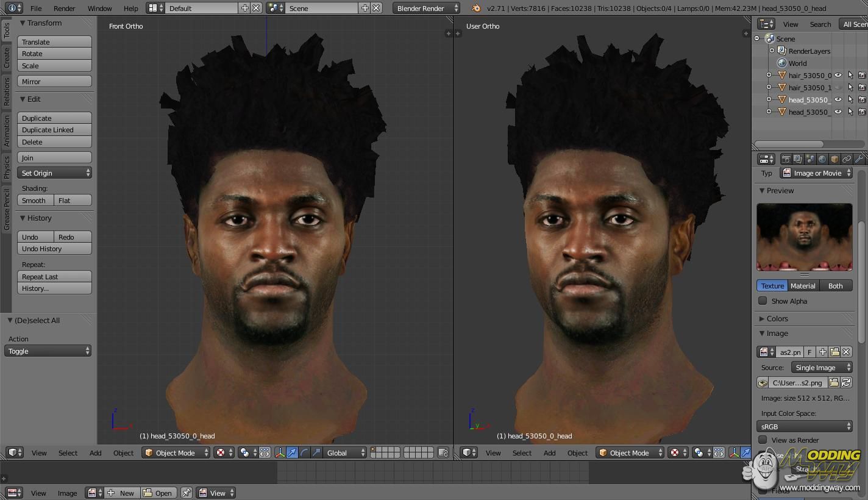Switch the preview to the Material tab
Screen dimensions: 868x500
[802, 285]
